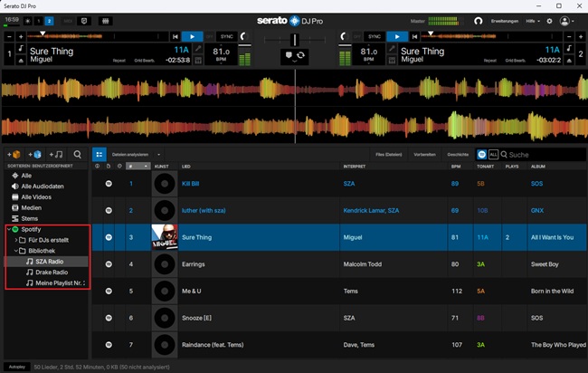Open the Dateien analysieren dropdown arrow

click(158, 155)
